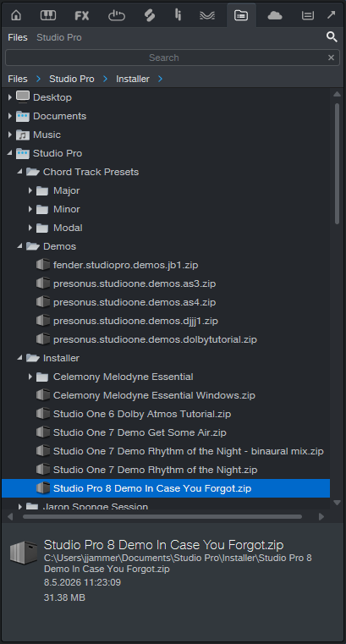Collapse the Demos folder

click(19, 246)
